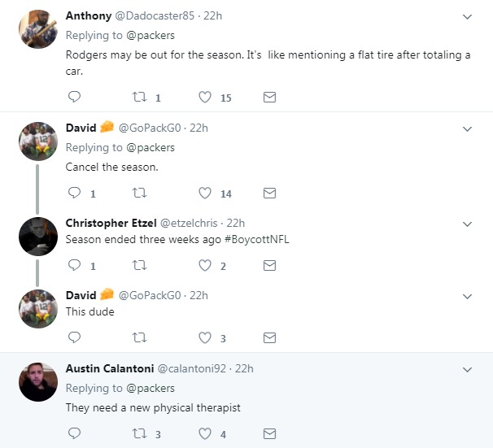Like David's "Cancel the season" tweet
This screenshot has height=448, width=493.
point(205,194)
